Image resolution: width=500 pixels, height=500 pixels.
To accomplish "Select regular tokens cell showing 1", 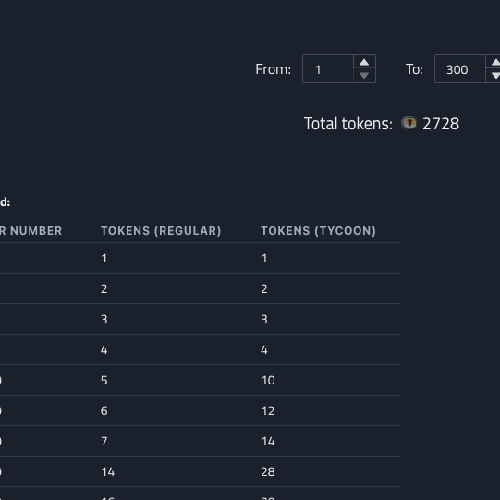I will (x=104, y=258).
